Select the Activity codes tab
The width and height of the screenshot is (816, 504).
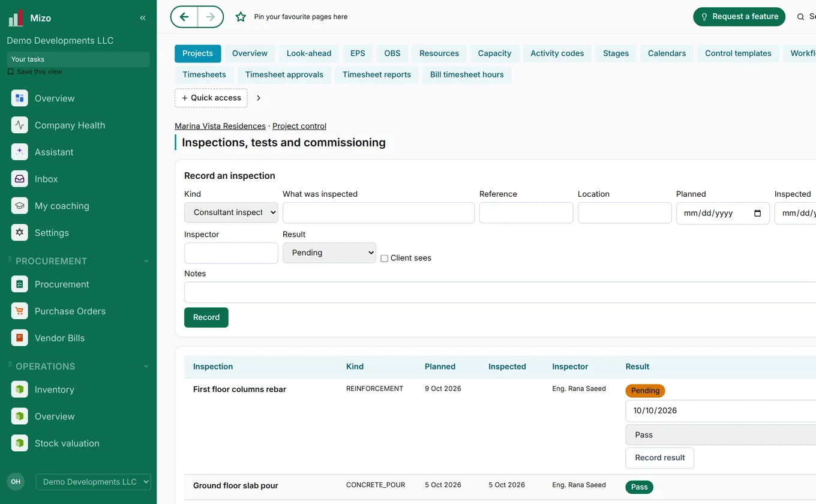tap(557, 53)
